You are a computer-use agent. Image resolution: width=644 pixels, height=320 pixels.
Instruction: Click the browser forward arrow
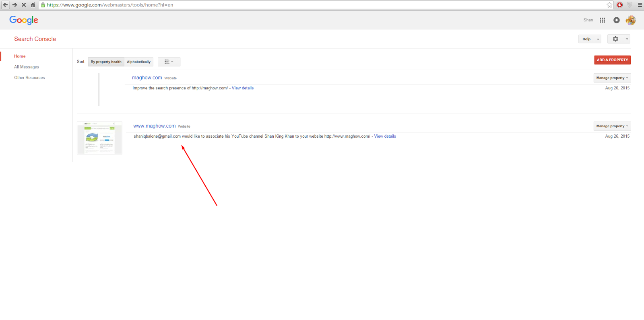point(14,5)
